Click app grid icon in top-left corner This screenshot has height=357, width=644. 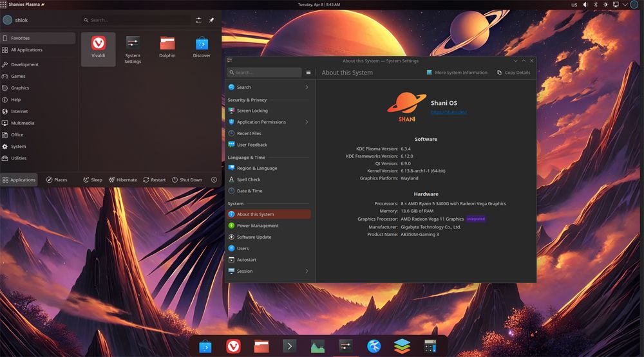(3, 5)
